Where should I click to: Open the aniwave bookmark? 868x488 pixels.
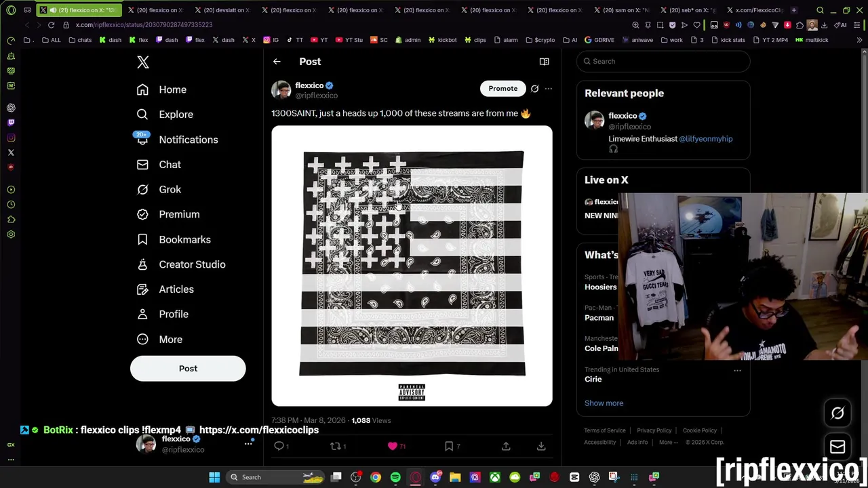click(x=637, y=40)
